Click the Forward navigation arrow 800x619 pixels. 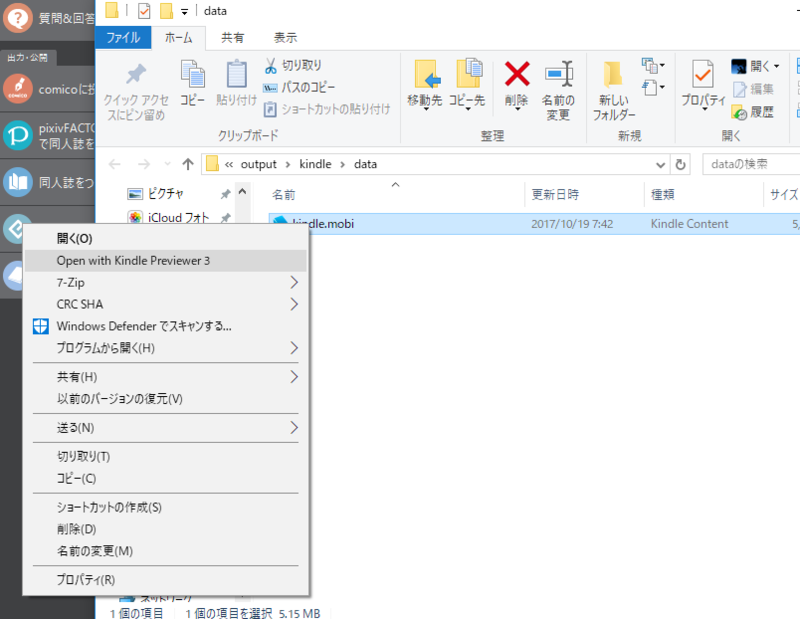pyautogui.click(x=144, y=164)
